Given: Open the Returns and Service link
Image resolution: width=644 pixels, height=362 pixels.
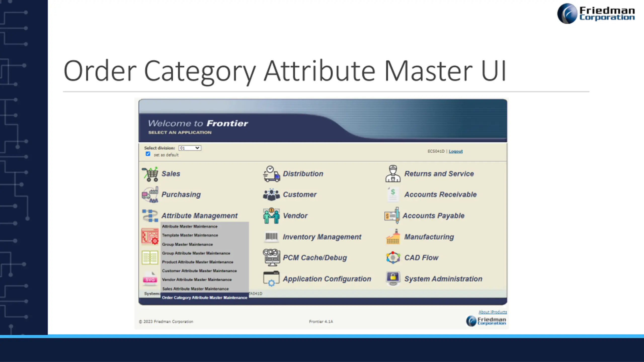Looking at the screenshot, I should tap(439, 174).
